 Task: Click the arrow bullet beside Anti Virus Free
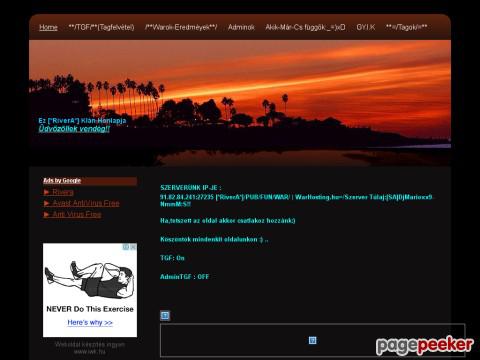tap(47, 214)
